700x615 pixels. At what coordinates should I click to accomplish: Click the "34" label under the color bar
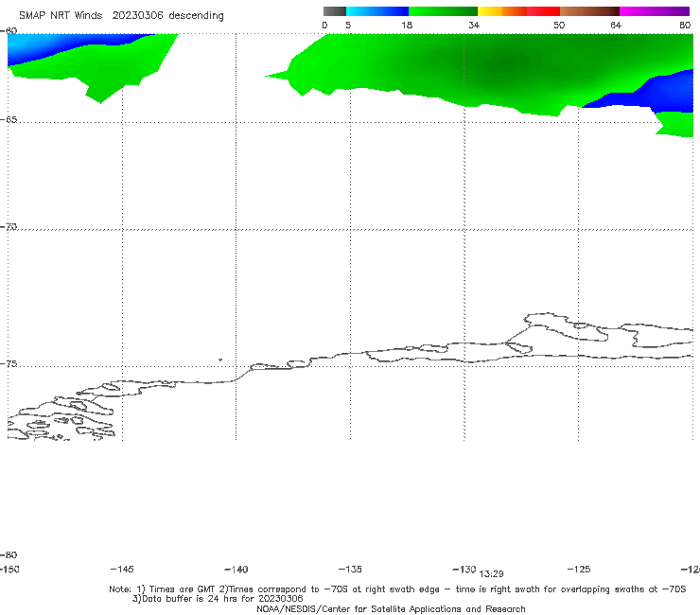474,25
